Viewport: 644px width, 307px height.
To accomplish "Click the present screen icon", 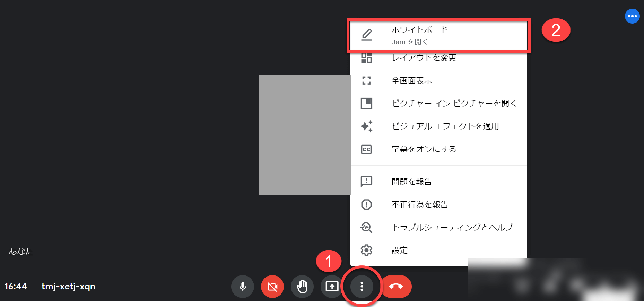I will (x=332, y=287).
